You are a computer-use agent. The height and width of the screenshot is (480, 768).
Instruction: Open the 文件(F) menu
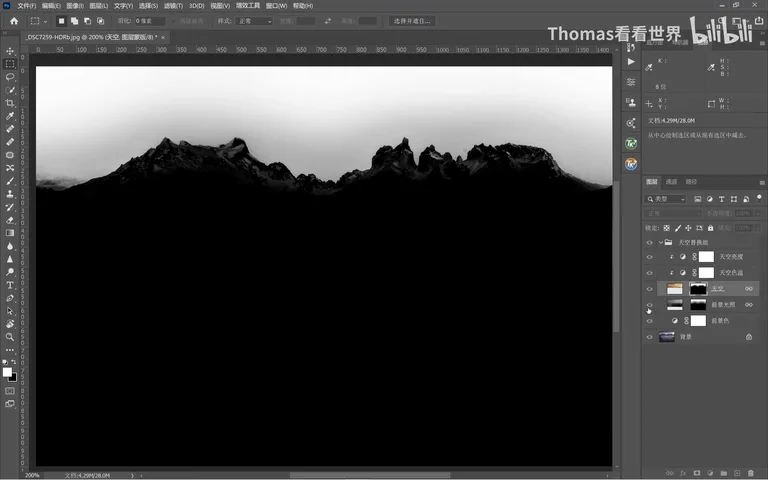[x=26, y=6]
